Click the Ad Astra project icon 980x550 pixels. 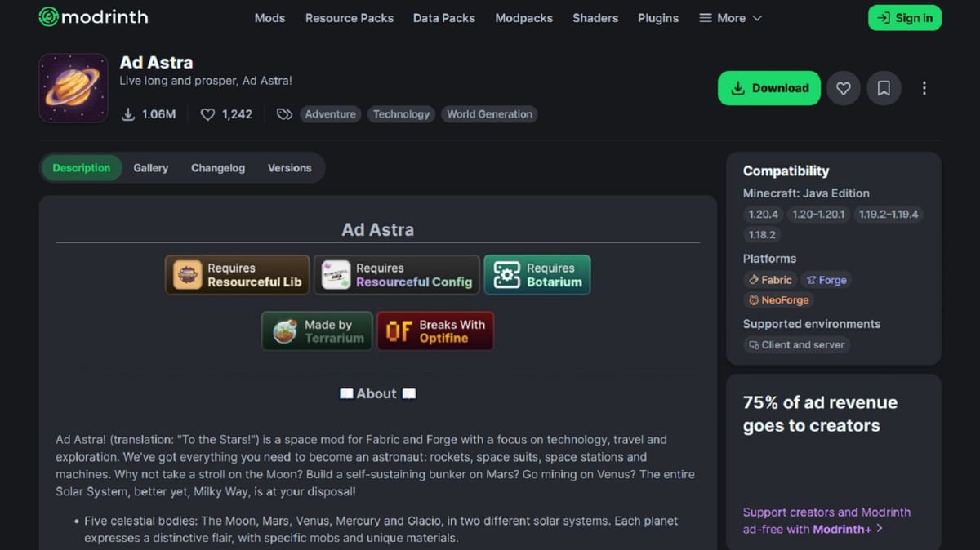pyautogui.click(x=73, y=87)
